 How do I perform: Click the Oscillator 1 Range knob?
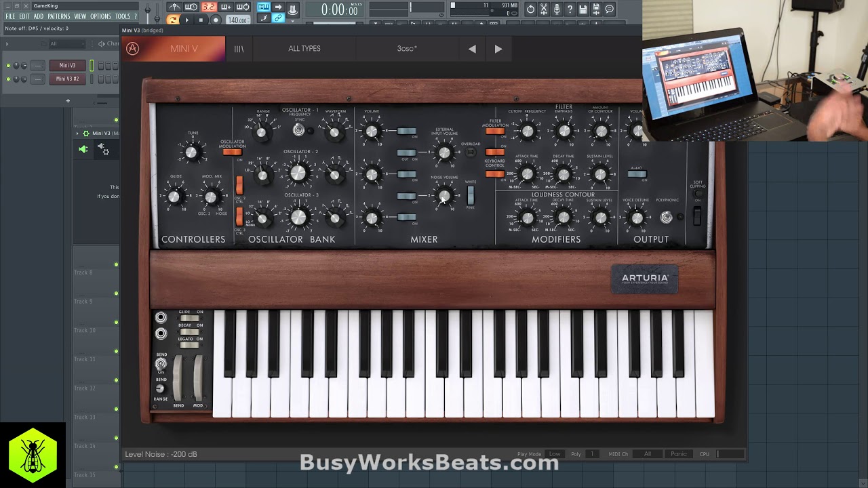click(x=262, y=132)
